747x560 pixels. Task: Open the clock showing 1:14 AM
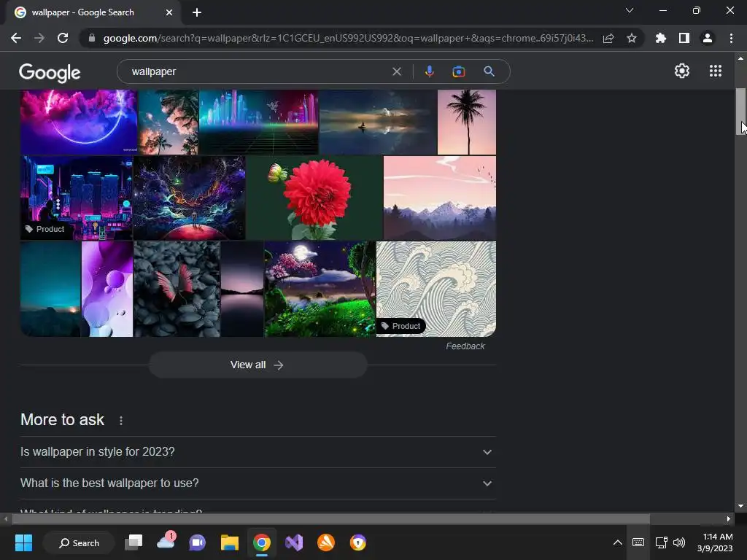(x=715, y=542)
